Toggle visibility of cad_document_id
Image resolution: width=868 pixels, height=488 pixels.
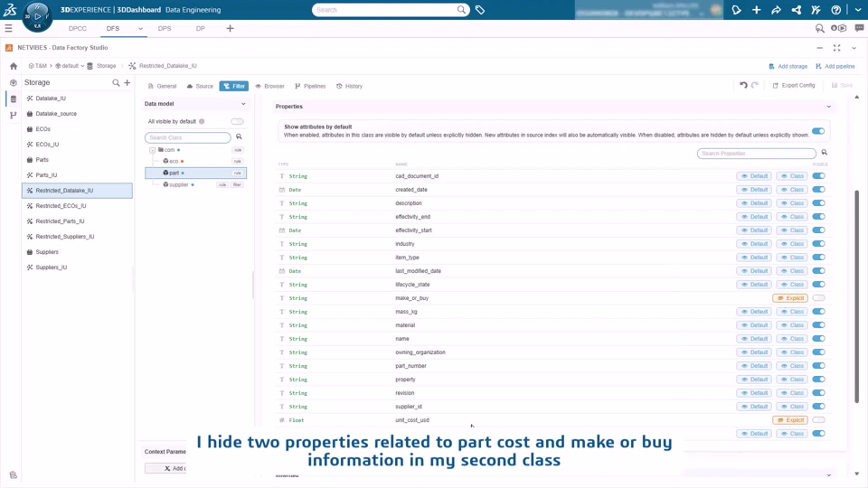pyautogui.click(x=818, y=176)
